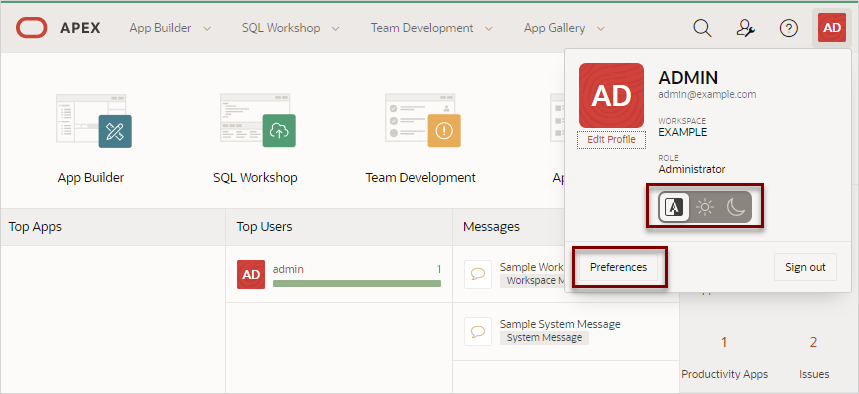Switch to light mode sun icon
Image resolution: width=859 pixels, height=394 pixels.
tap(705, 207)
